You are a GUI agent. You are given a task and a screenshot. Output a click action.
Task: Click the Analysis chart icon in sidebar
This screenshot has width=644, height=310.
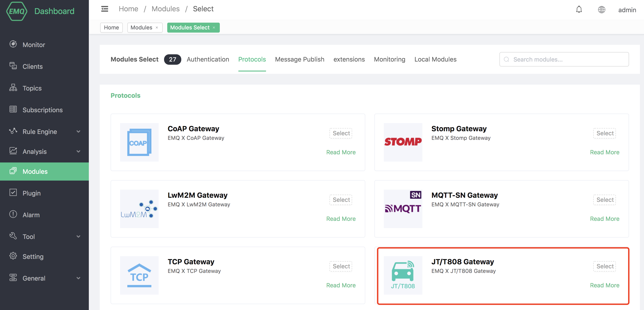(13, 151)
